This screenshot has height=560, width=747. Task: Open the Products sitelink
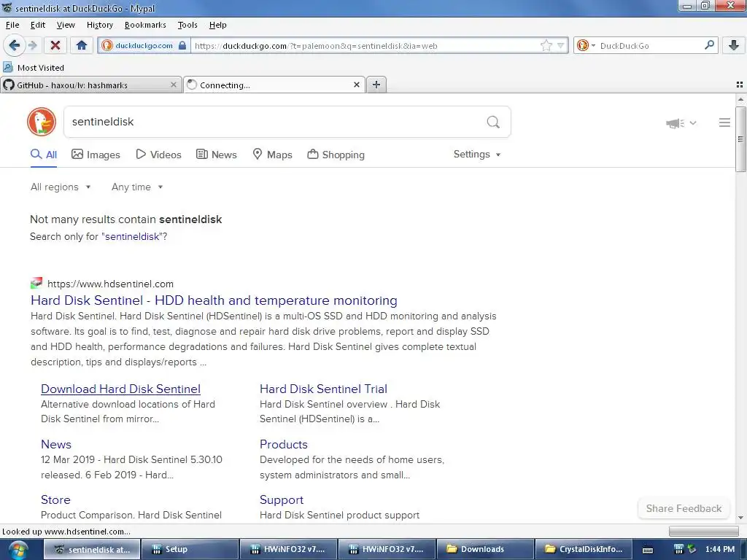click(x=284, y=444)
